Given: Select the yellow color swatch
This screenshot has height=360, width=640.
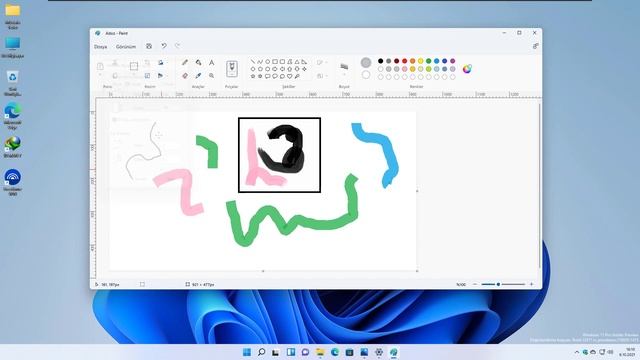Looking at the screenshot, I should (420, 61).
